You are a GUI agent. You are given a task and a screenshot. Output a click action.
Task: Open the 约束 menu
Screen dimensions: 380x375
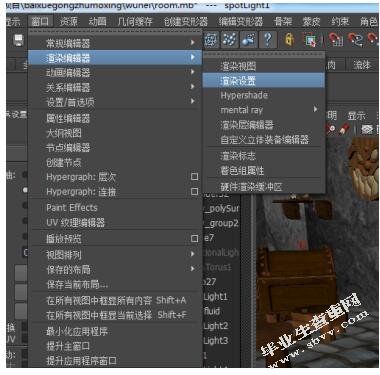(x=340, y=22)
